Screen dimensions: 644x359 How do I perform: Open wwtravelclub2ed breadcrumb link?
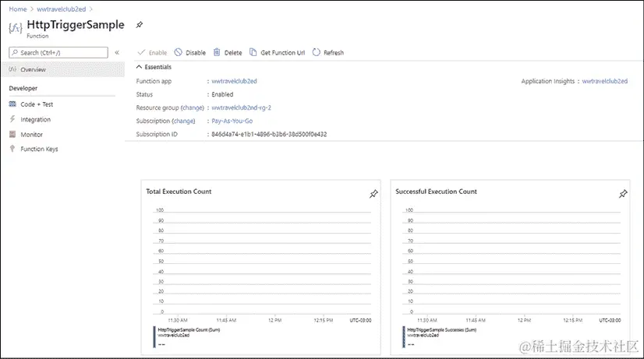[61, 9]
